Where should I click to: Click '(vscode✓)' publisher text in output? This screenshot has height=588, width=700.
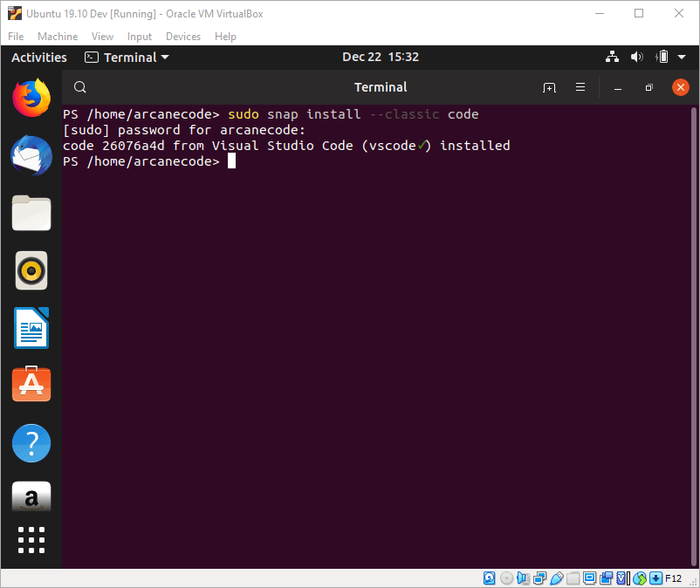[x=396, y=146]
